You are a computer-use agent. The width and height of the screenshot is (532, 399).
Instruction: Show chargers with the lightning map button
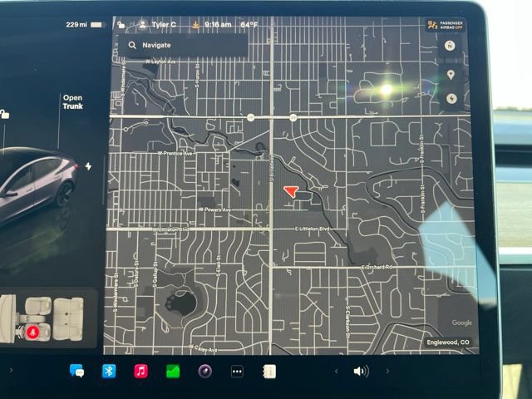[451, 99]
